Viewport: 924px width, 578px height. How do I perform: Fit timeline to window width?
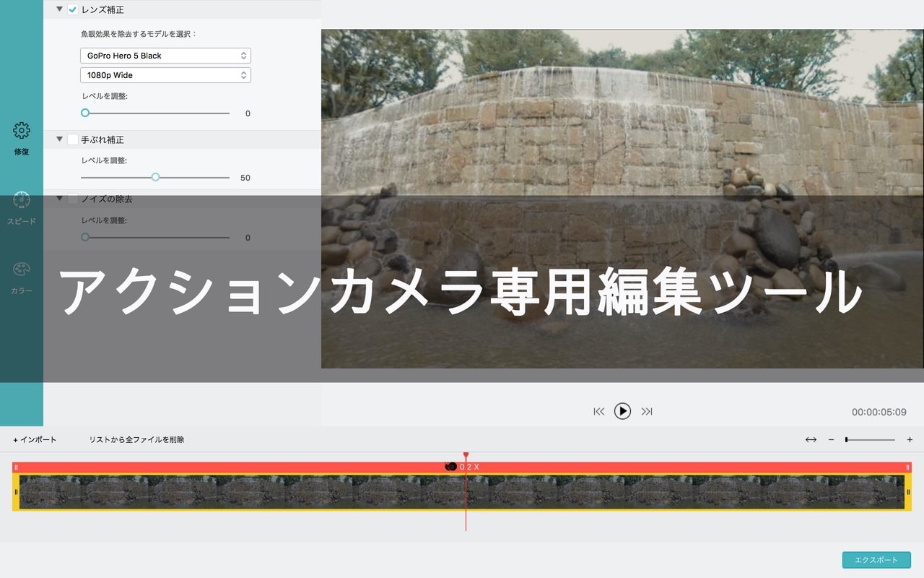click(x=811, y=439)
